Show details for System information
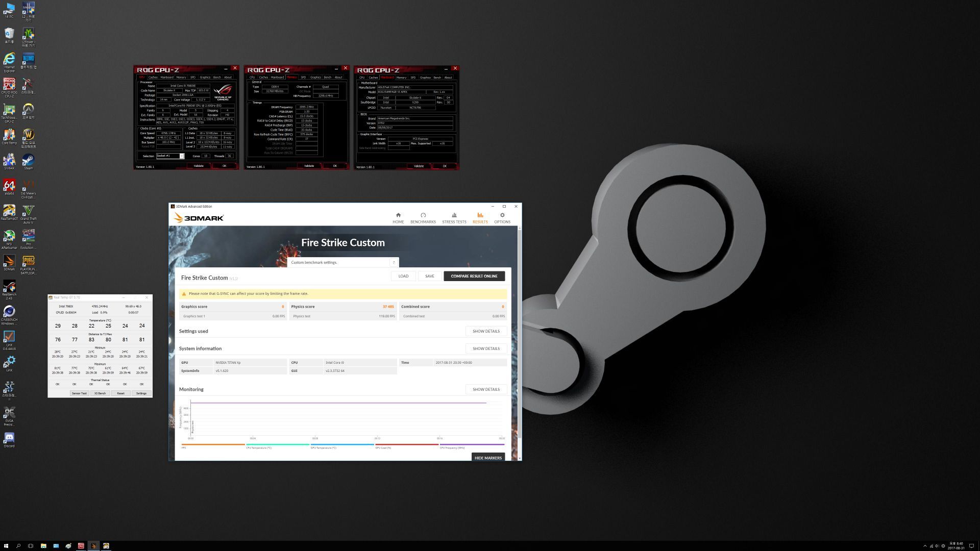This screenshot has height=551, width=980. [486, 348]
